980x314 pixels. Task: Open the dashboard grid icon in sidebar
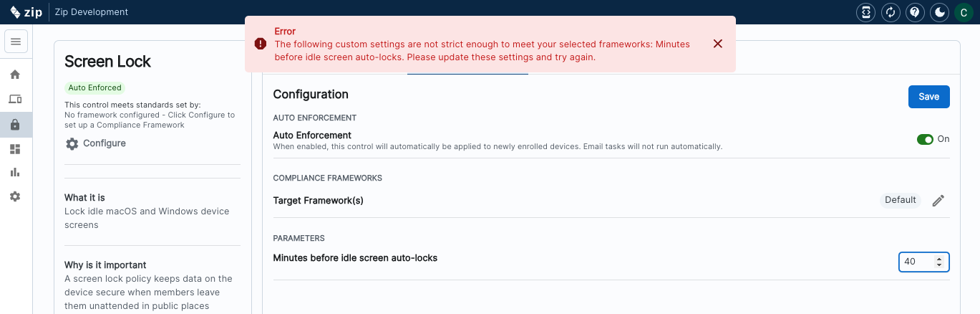15,149
